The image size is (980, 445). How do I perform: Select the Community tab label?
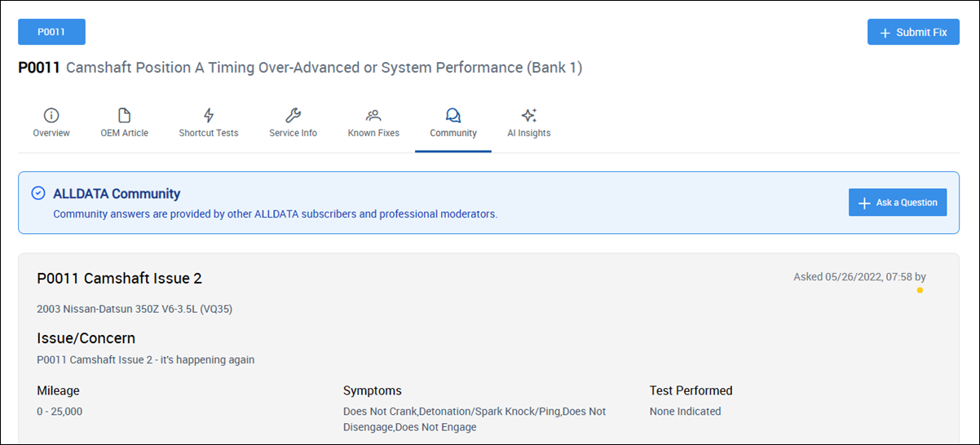point(453,133)
